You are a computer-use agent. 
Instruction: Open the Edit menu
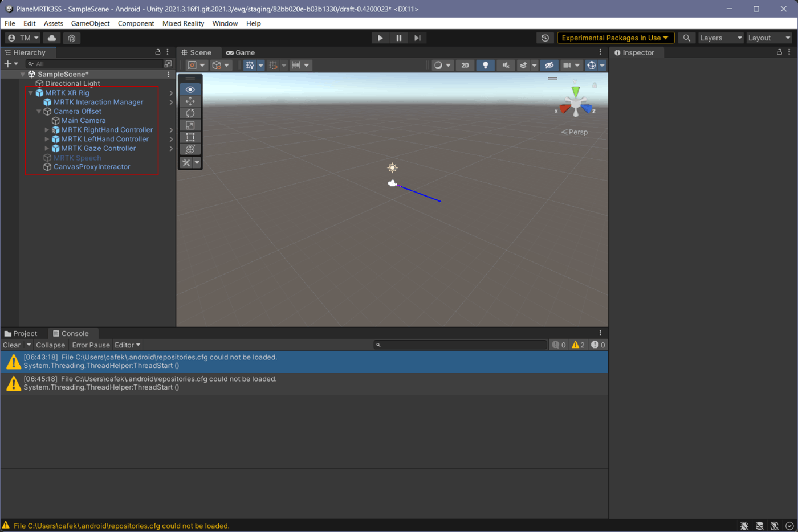[30, 23]
